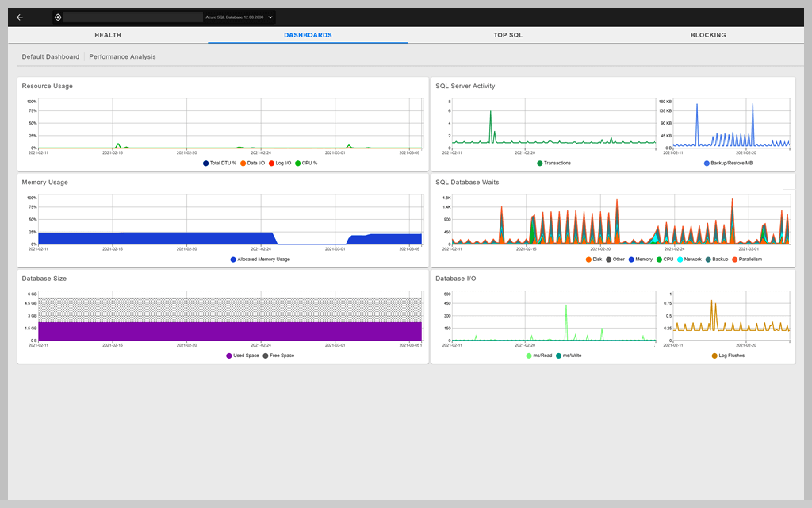Screen dimensions: 812x508
Task: Click the search input field in the top bar
Action: (x=127, y=16)
